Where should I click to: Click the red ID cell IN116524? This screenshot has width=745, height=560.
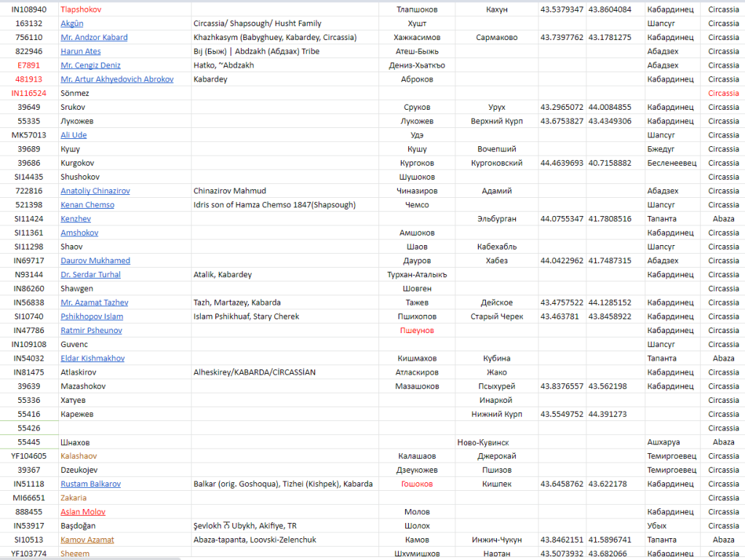(x=29, y=93)
